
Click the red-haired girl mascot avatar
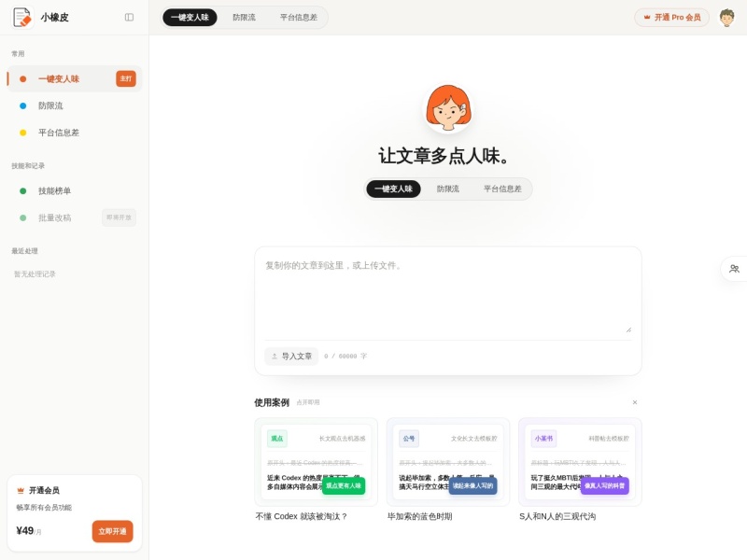click(448, 108)
